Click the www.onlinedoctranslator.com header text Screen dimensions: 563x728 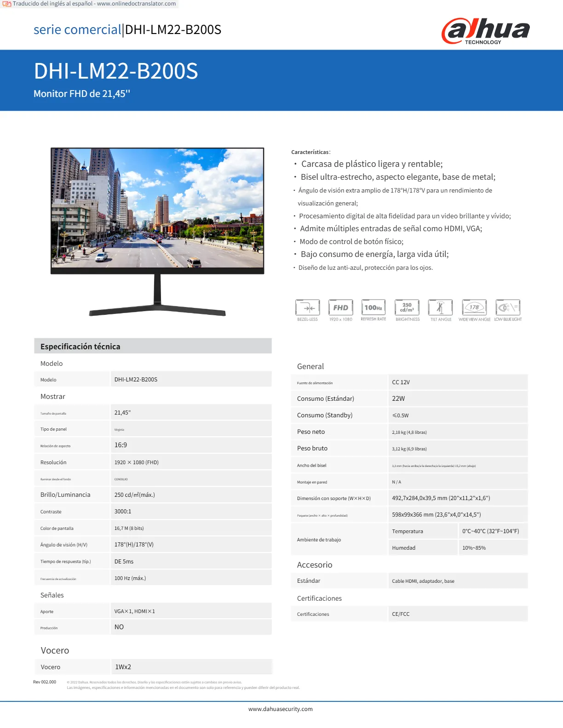tap(136, 4)
